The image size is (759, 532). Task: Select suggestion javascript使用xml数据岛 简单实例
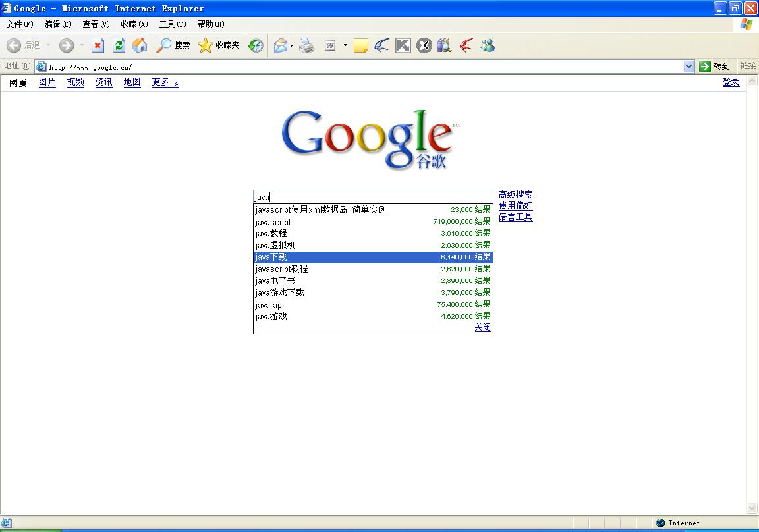tap(373, 209)
